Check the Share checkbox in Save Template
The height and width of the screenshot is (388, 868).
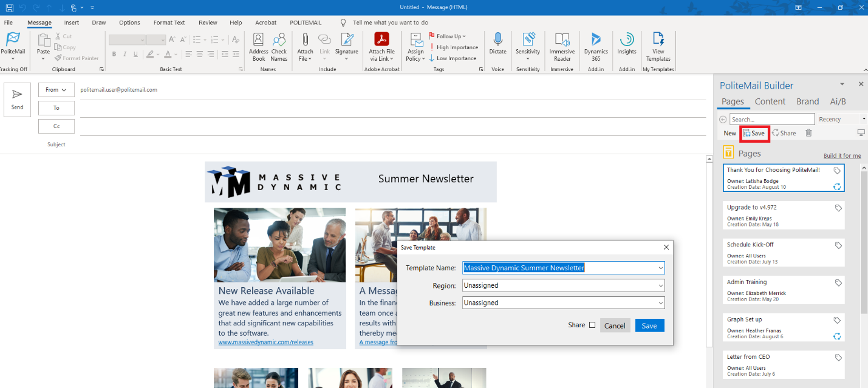(x=592, y=325)
